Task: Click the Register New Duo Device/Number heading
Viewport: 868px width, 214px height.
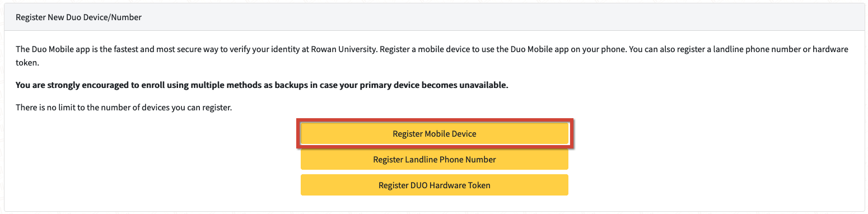Action: (x=78, y=17)
